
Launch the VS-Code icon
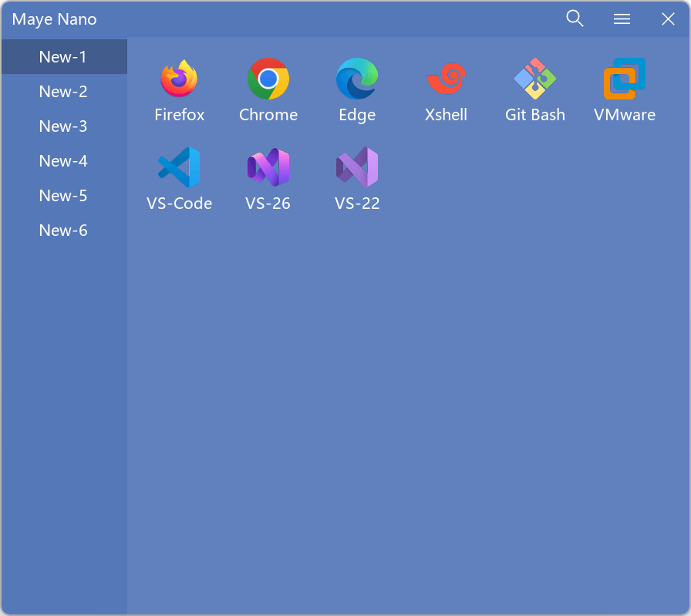click(x=179, y=167)
